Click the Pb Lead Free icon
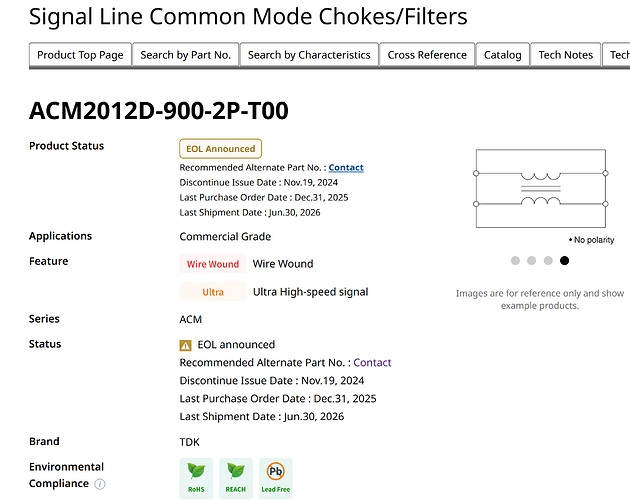The width and height of the screenshot is (630, 500). [276, 478]
